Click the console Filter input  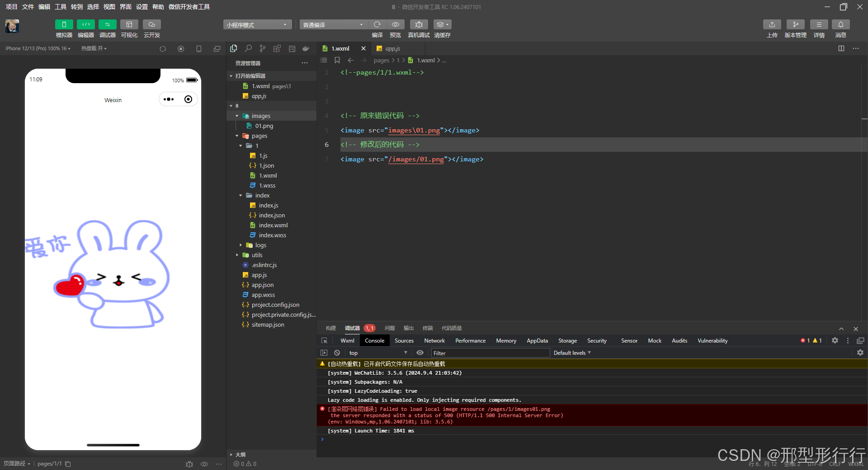point(490,353)
